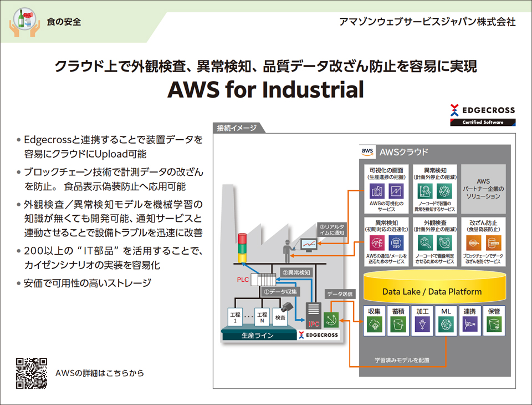This screenshot has height=405, width=532.
Task: Click the ノーコードで画像判定 caption
Action: [434, 259]
